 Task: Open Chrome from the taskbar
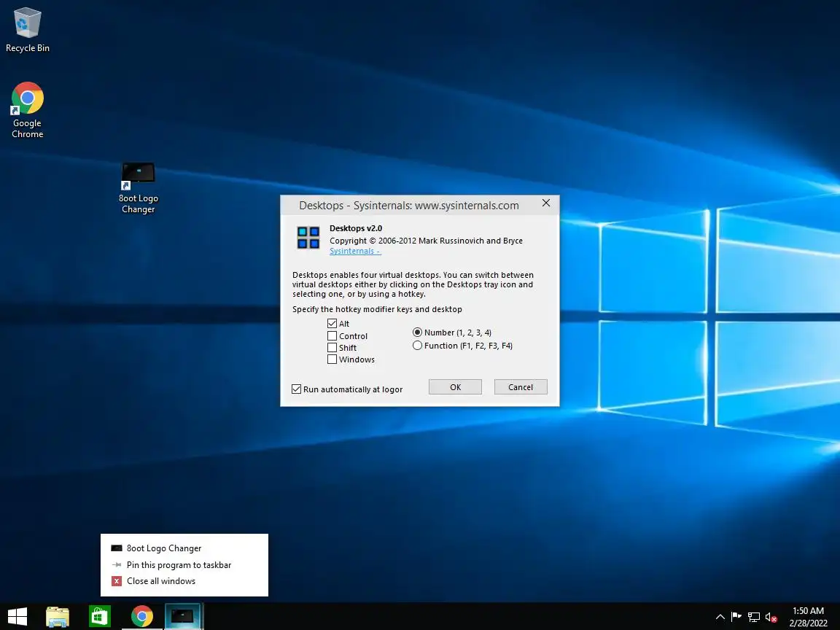point(142,617)
